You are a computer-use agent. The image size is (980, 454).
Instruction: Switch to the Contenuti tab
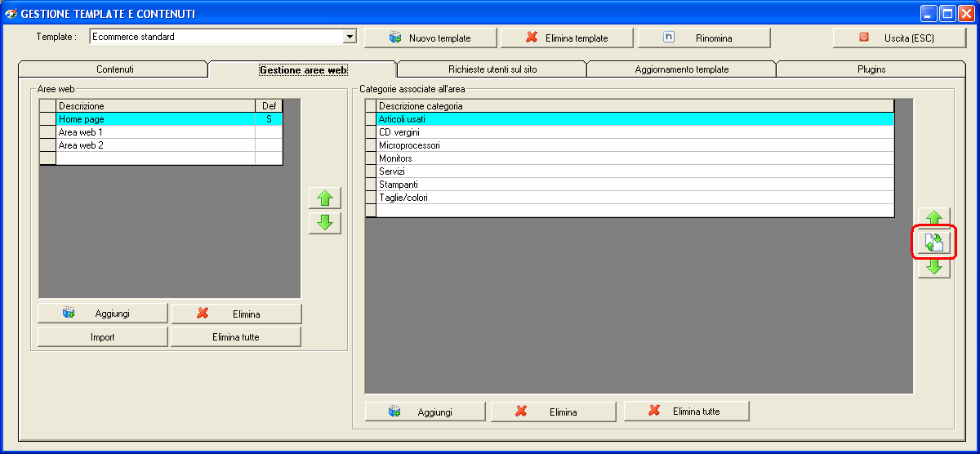pyautogui.click(x=114, y=69)
